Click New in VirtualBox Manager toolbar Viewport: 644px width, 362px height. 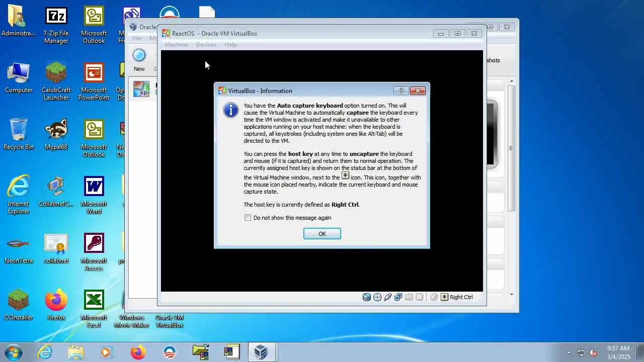coord(139,60)
